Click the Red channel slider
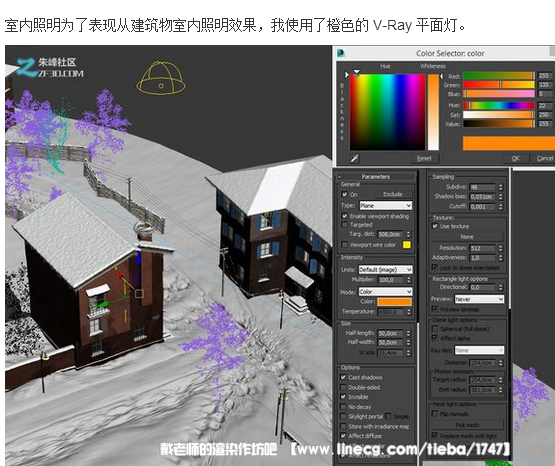 point(499,76)
